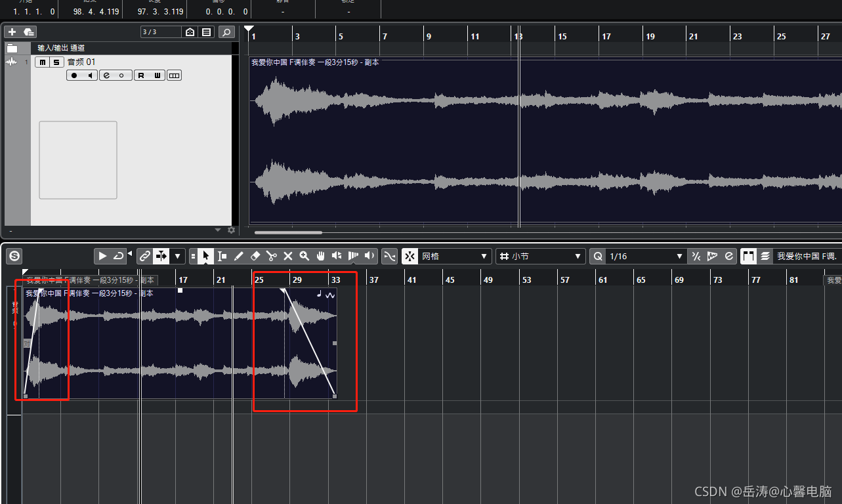The width and height of the screenshot is (842, 504).
Task: Select the audio event in project window
Action: 545,141
